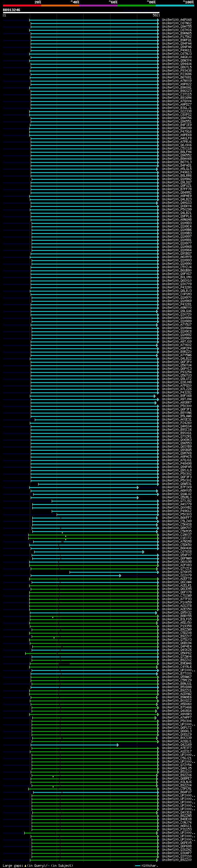Viewport: 197px width, 868px height.
Task: Click the cyan ~100% identity legend segment
Action: 175,6
